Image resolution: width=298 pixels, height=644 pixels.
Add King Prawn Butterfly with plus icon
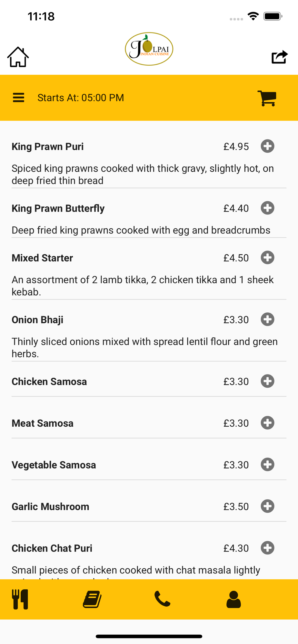267,208
